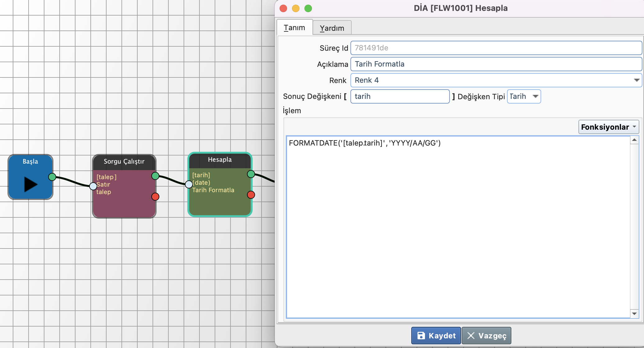Click the play icon in the Başla node
This screenshot has height=348, width=644.
coord(30,184)
